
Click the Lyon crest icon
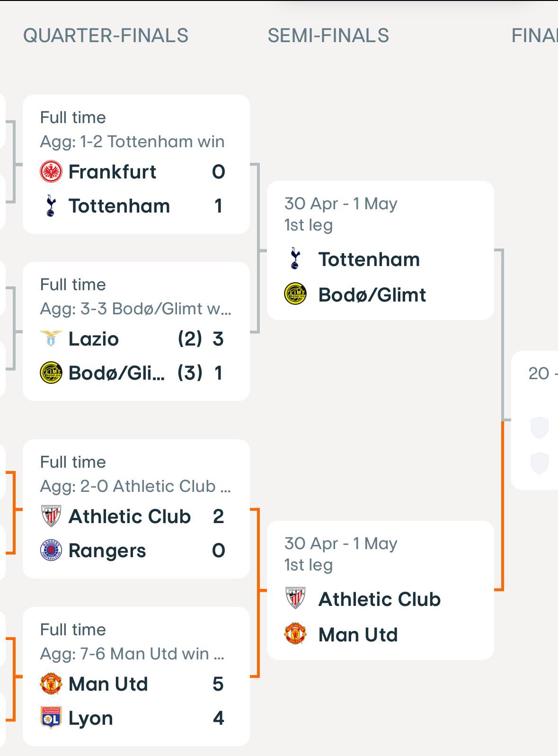[51, 718]
